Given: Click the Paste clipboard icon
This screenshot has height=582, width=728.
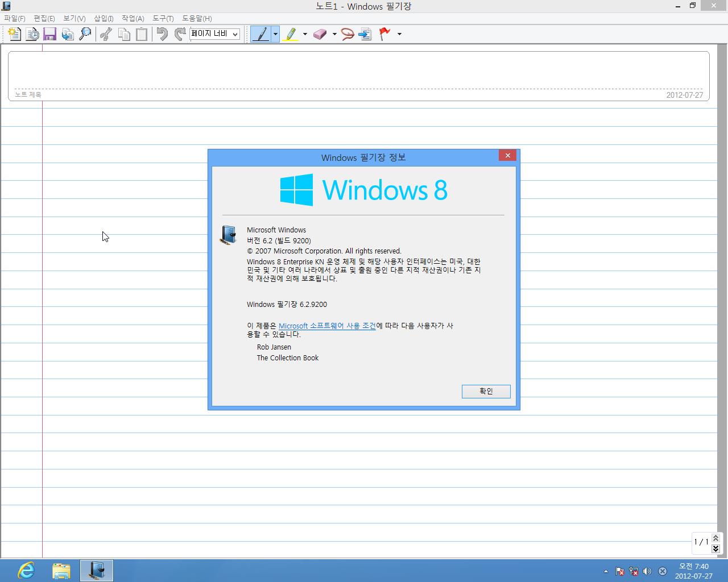Looking at the screenshot, I should (x=142, y=34).
